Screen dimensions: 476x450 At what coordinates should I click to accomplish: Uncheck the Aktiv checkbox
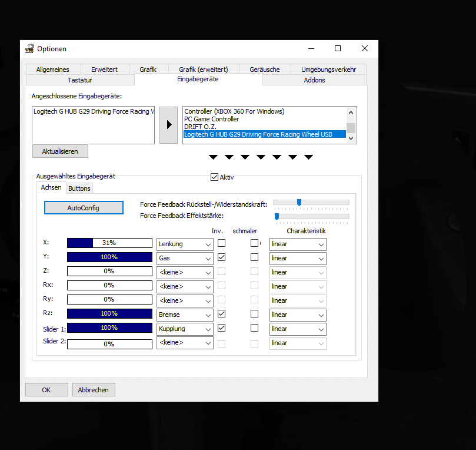pos(215,177)
